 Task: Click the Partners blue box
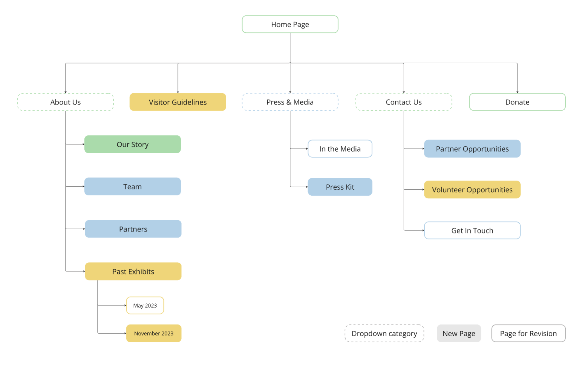(133, 229)
